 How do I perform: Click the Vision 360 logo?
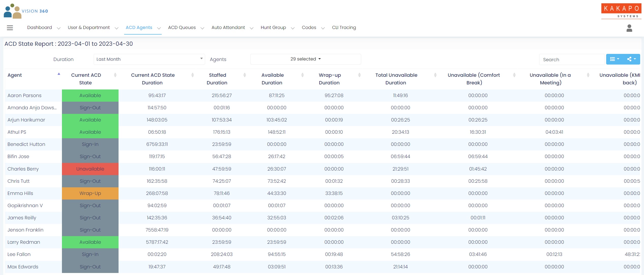26,11
